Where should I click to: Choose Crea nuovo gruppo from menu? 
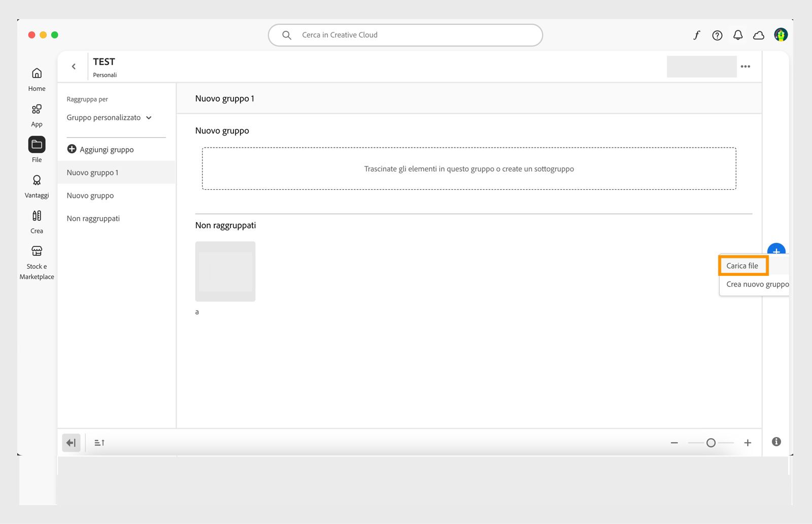757,284
